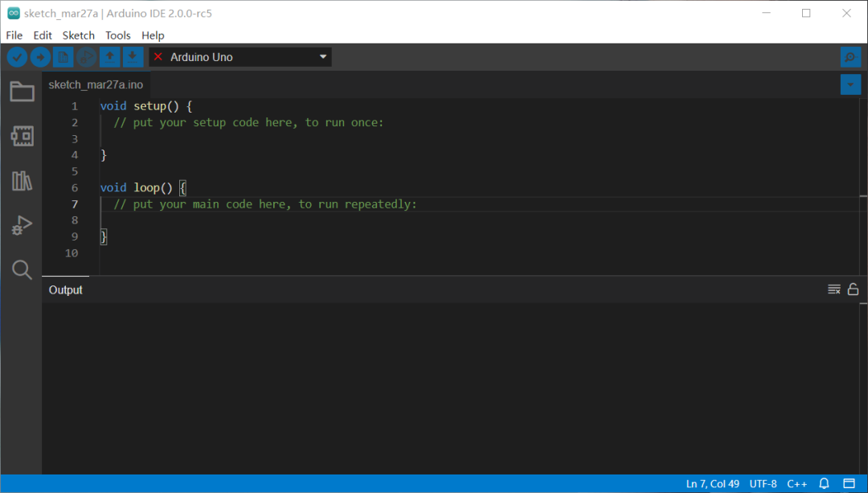Image resolution: width=868 pixels, height=493 pixels.
Task: Open the Edit menu
Action: point(43,35)
